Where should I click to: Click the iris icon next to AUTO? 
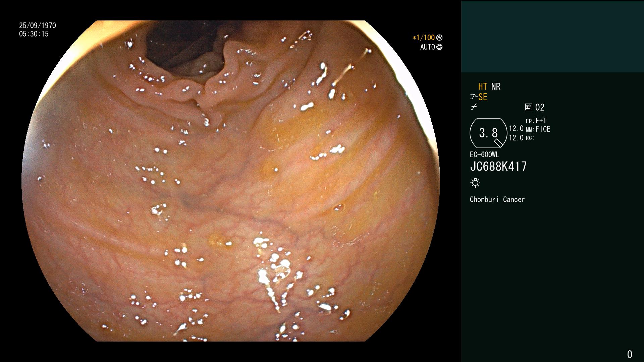click(439, 47)
